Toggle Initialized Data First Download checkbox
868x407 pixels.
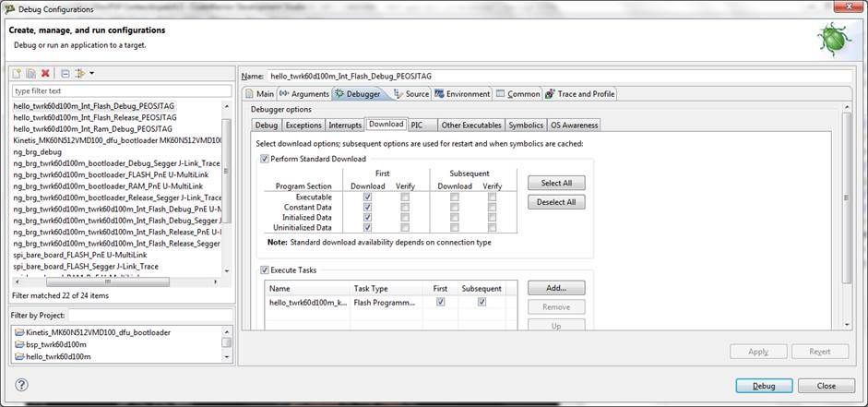tap(367, 217)
